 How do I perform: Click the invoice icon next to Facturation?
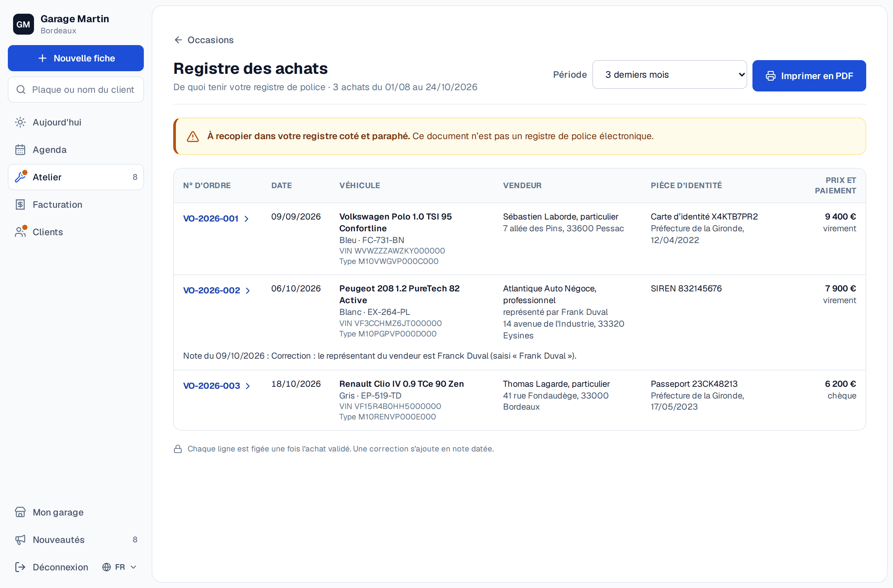(20, 204)
